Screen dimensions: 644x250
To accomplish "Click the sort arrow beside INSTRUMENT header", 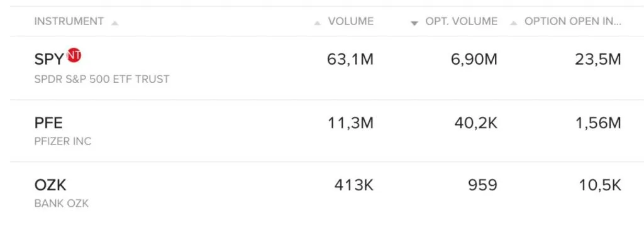I will tap(114, 23).
